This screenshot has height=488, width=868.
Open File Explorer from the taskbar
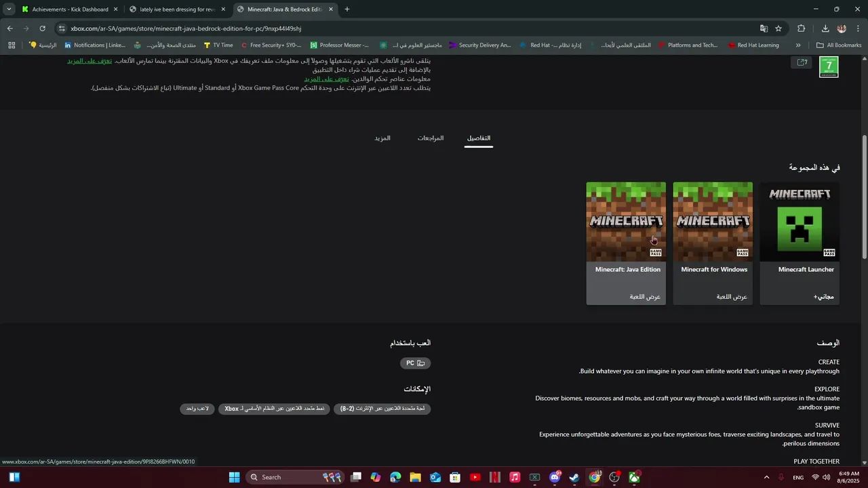click(x=415, y=477)
